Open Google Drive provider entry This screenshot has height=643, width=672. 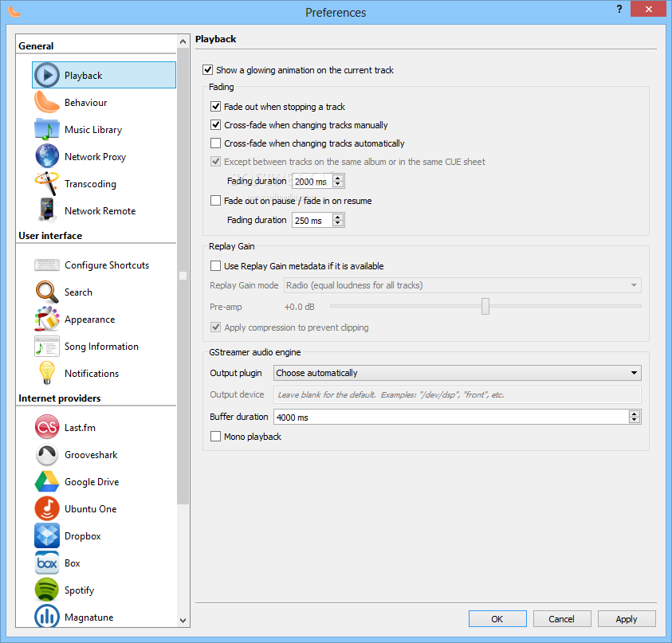104,481
